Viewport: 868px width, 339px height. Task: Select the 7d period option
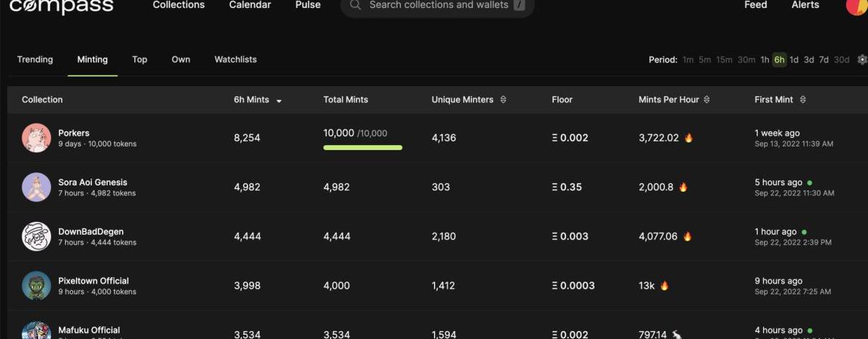pos(824,60)
